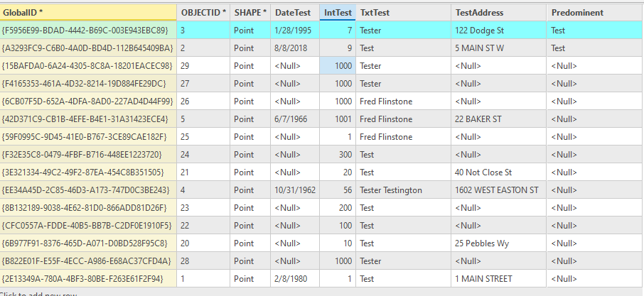Click the GlobalID column header
Image resolution: width=644 pixels, height=296 pixels.
pos(88,13)
